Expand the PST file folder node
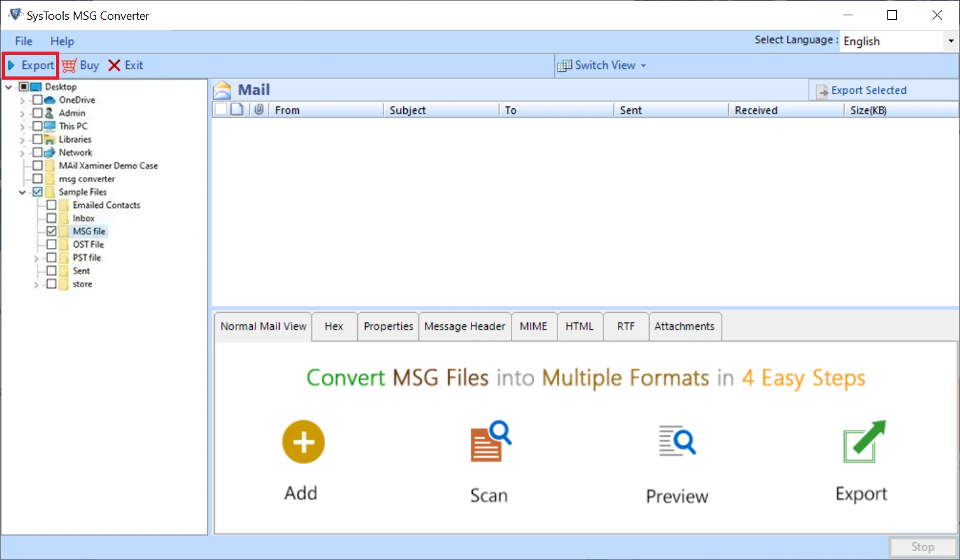The image size is (960, 560). point(36,258)
